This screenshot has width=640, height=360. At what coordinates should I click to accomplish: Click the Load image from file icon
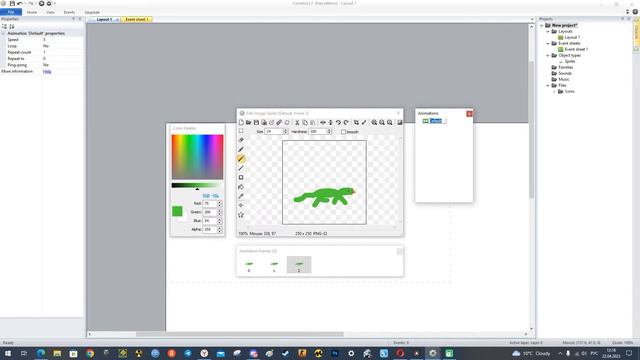[248, 122]
